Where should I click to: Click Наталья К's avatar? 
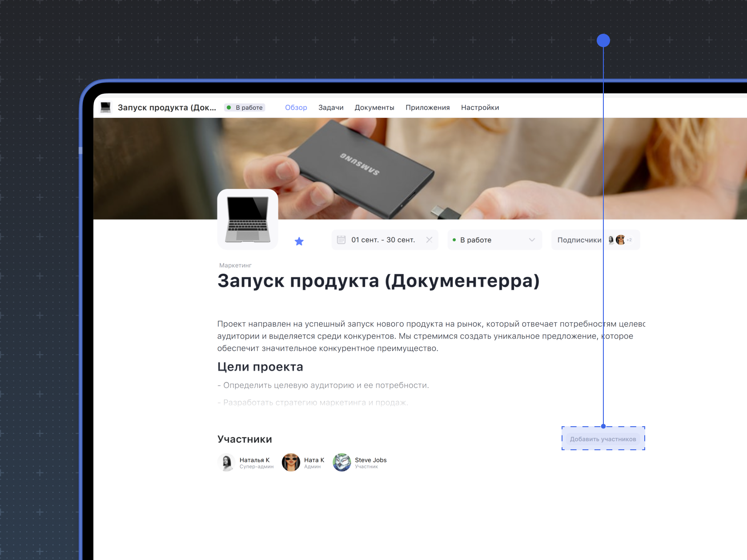pyautogui.click(x=227, y=462)
